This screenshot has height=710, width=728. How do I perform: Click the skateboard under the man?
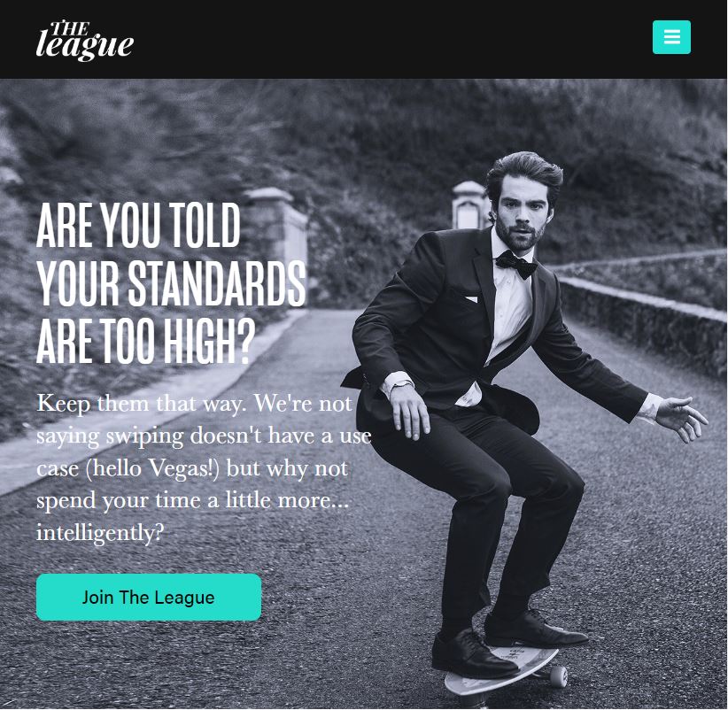(506, 670)
